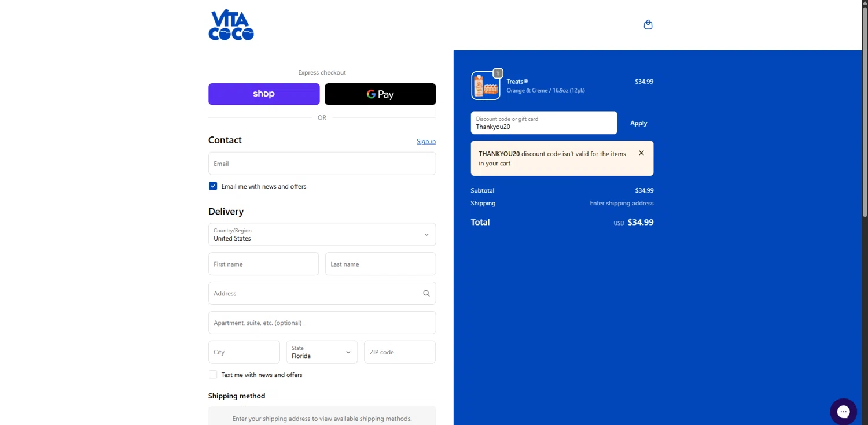
Task: Click the Contact heading
Action: (x=225, y=140)
